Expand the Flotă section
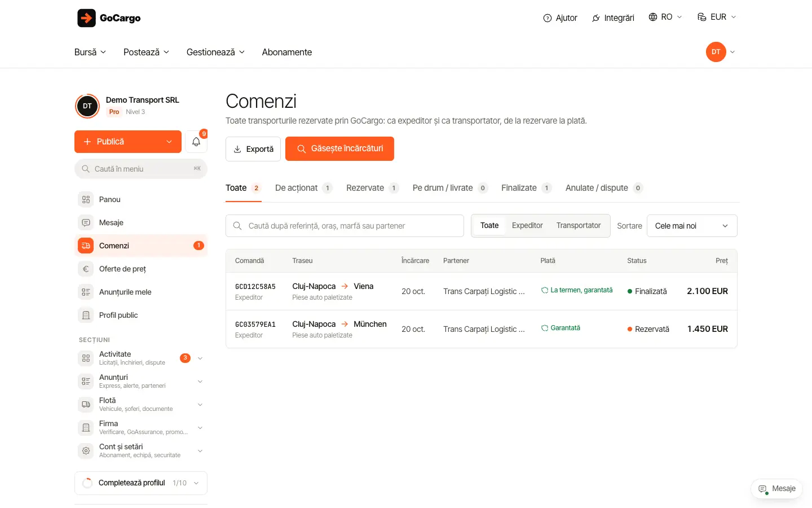 point(141,404)
